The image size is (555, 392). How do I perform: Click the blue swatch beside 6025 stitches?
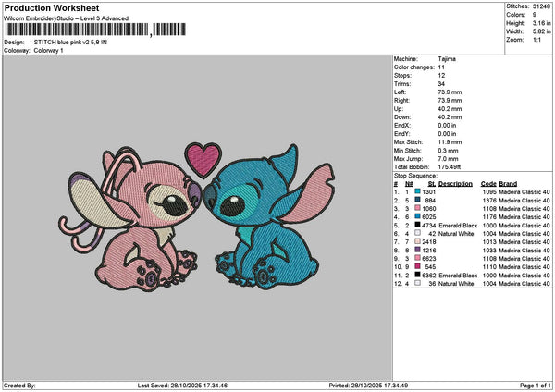pyautogui.click(x=418, y=216)
